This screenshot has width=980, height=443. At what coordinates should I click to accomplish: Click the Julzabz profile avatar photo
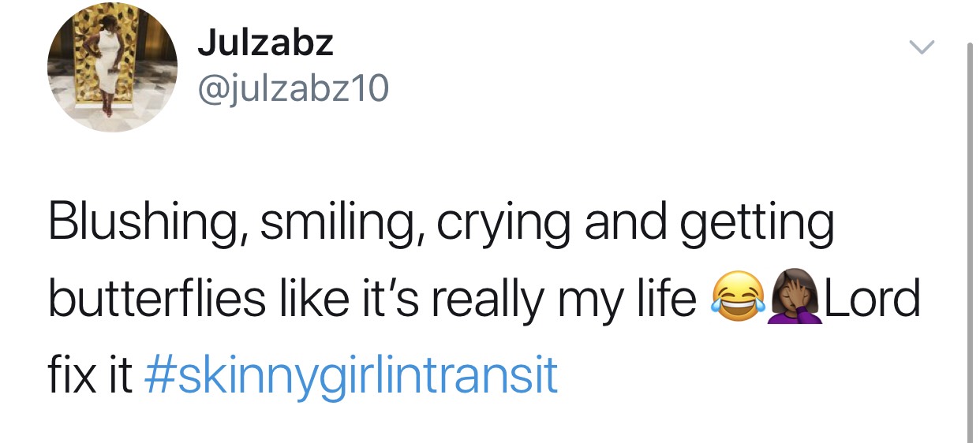pos(112,66)
